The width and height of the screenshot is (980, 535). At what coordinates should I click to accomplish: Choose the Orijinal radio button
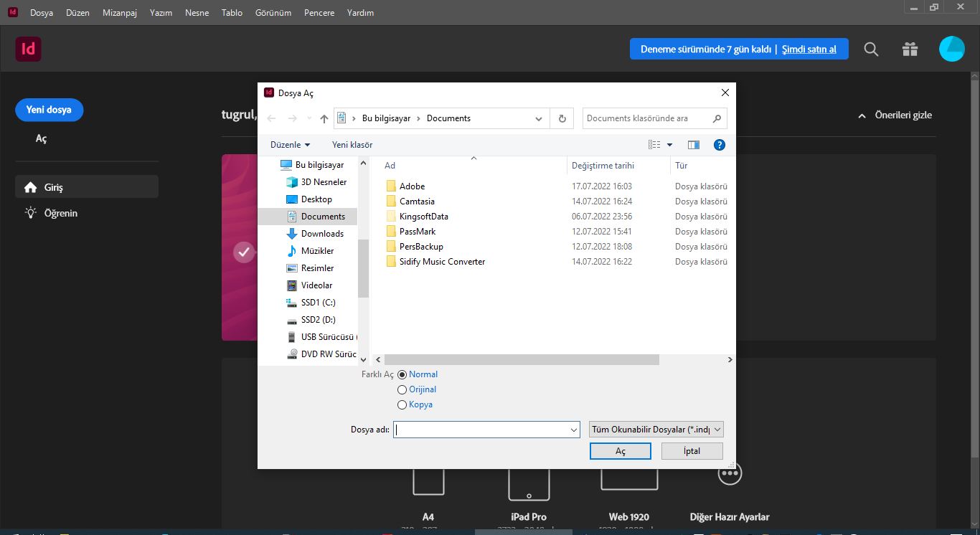402,389
